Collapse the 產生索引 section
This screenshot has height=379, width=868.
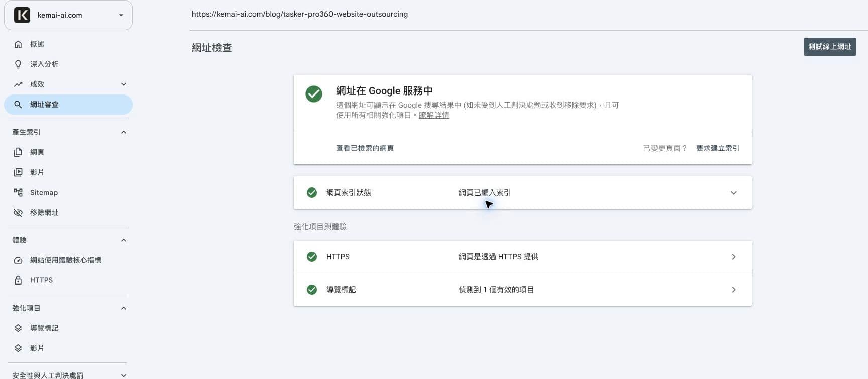124,132
